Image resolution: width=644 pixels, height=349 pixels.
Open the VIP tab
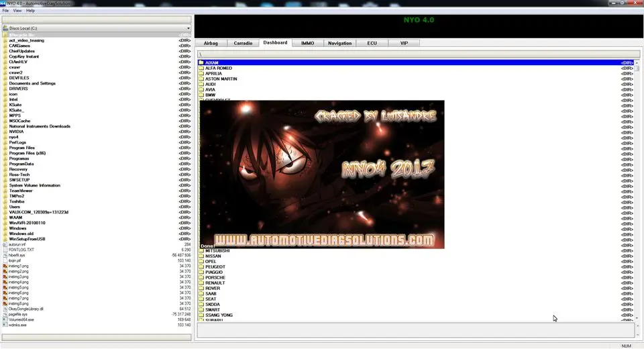[404, 43]
